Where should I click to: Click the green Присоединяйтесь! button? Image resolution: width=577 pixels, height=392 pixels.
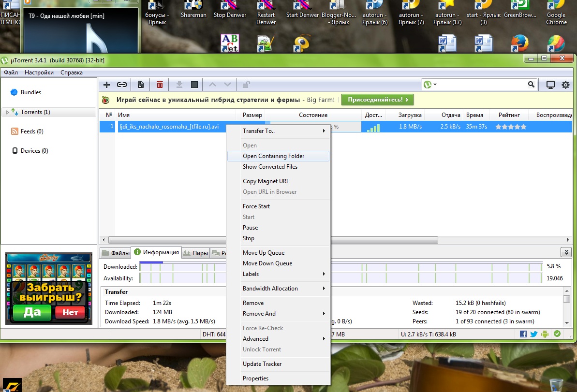[377, 100]
